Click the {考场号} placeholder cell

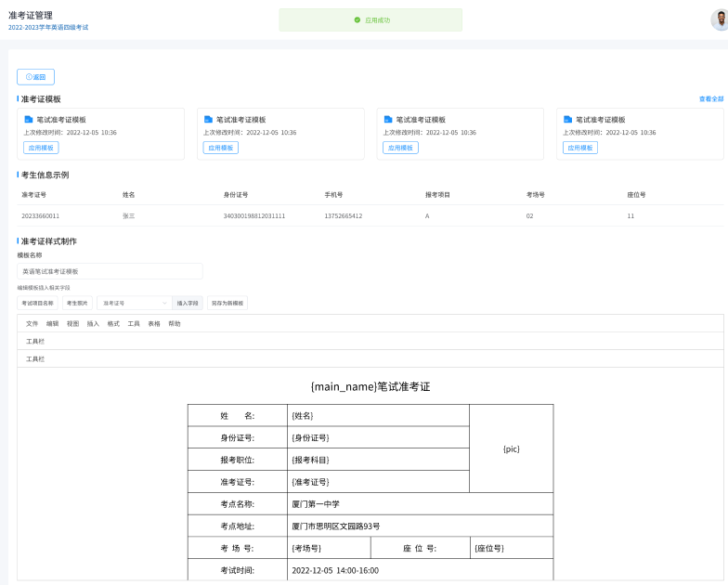tap(329, 548)
